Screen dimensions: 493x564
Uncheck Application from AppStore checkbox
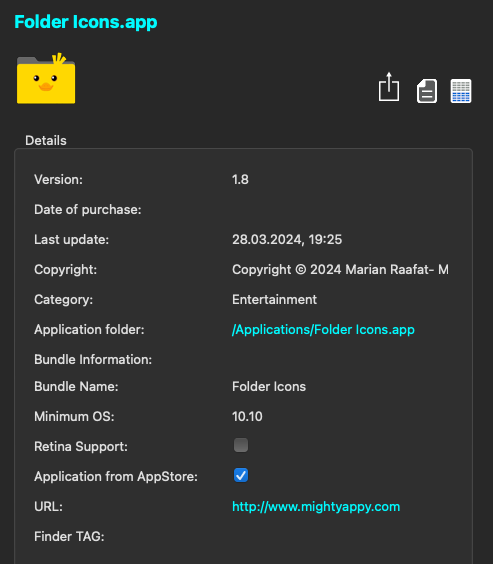(x=241, y=475)
